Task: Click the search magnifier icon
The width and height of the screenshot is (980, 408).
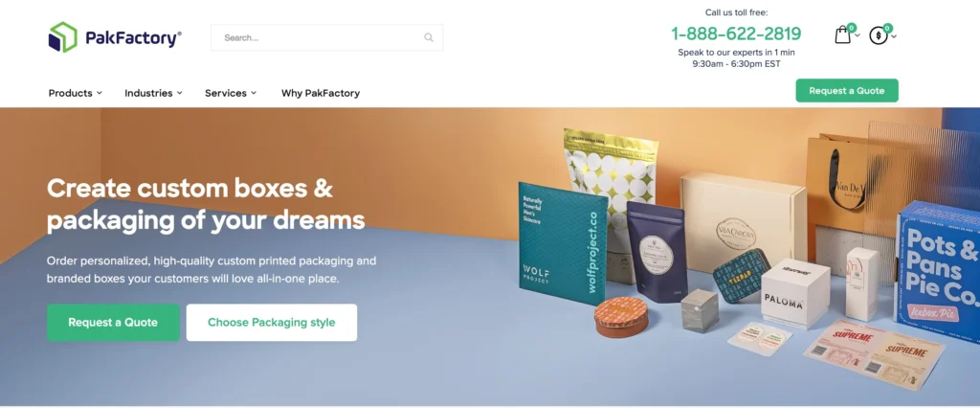Action: [429, 37]
